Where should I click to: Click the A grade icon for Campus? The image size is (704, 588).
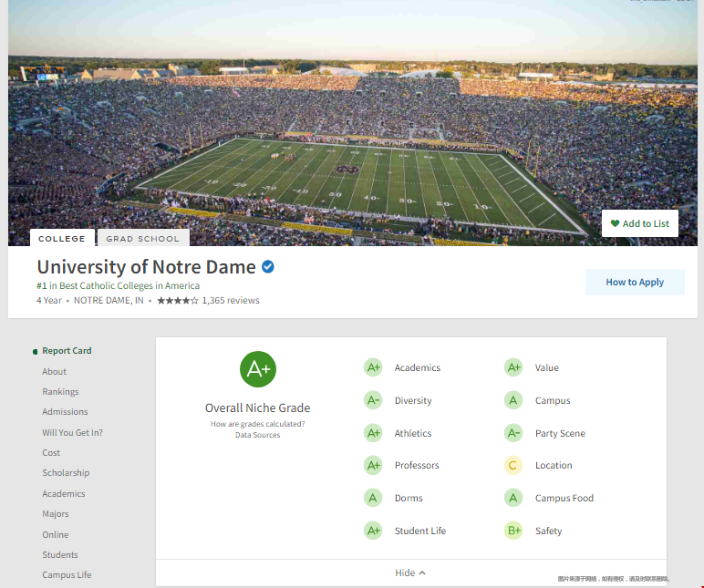point(513,400)
